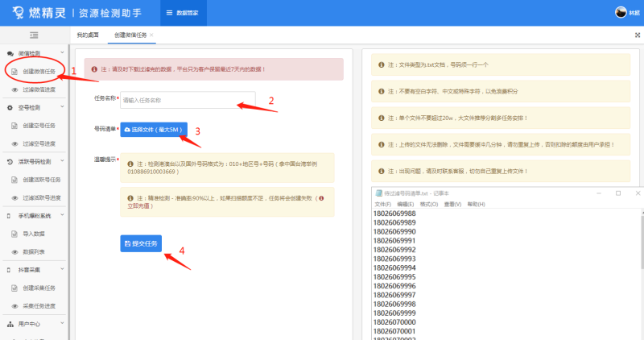
Task: Click the 导入数据 document icon in sidebar
Action: (x=14, y=234)
